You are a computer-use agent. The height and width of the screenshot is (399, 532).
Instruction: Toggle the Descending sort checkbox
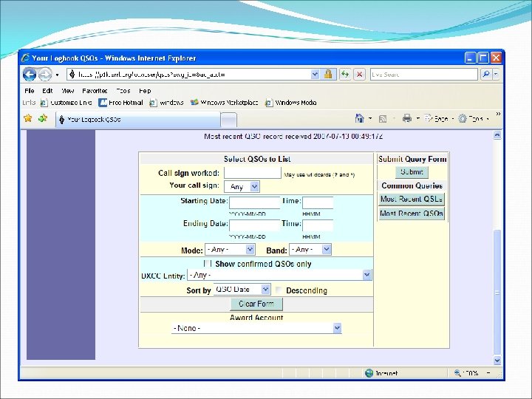click(279, 290)
